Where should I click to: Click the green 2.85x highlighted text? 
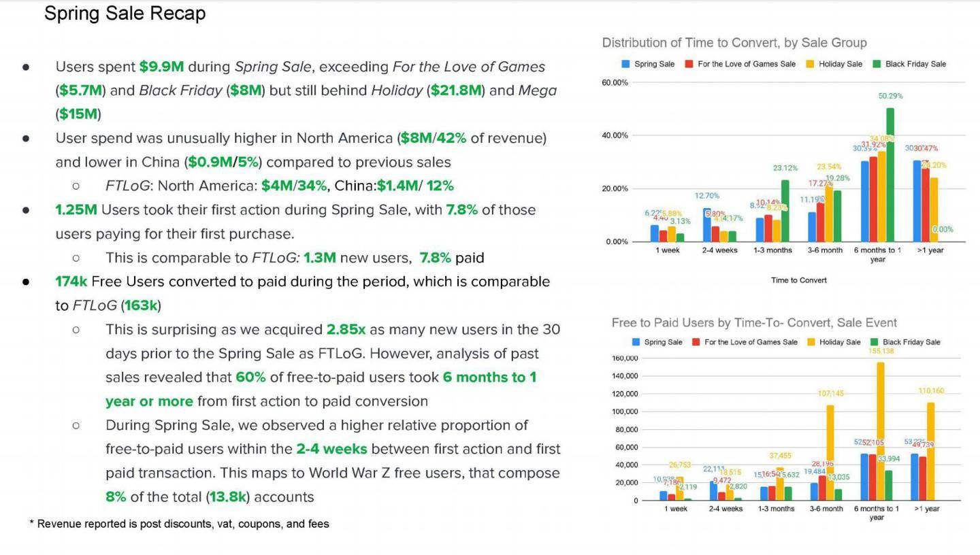point(346,329)
